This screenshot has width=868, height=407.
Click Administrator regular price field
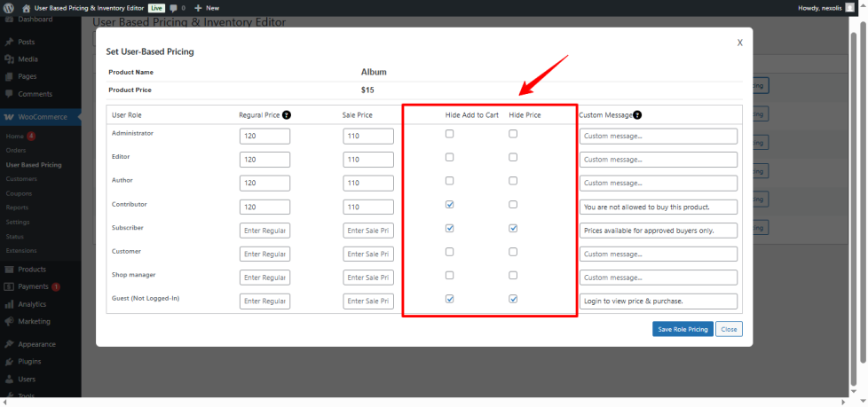point(264,136)
